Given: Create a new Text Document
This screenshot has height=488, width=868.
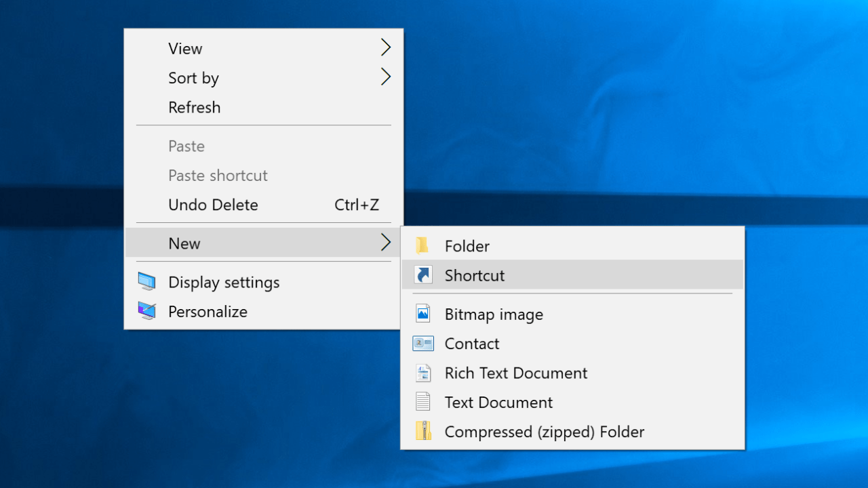Looking at the screenshot, I should (x=498, y=402).
